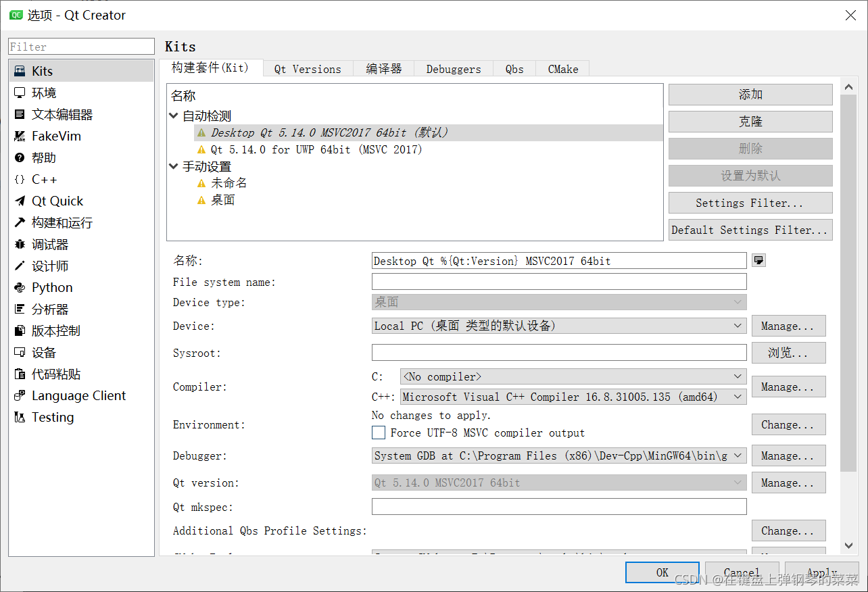Open the Debugger dropdown
Image resolution: width=868 pixels, height=592 pixels.
[559, 455]
